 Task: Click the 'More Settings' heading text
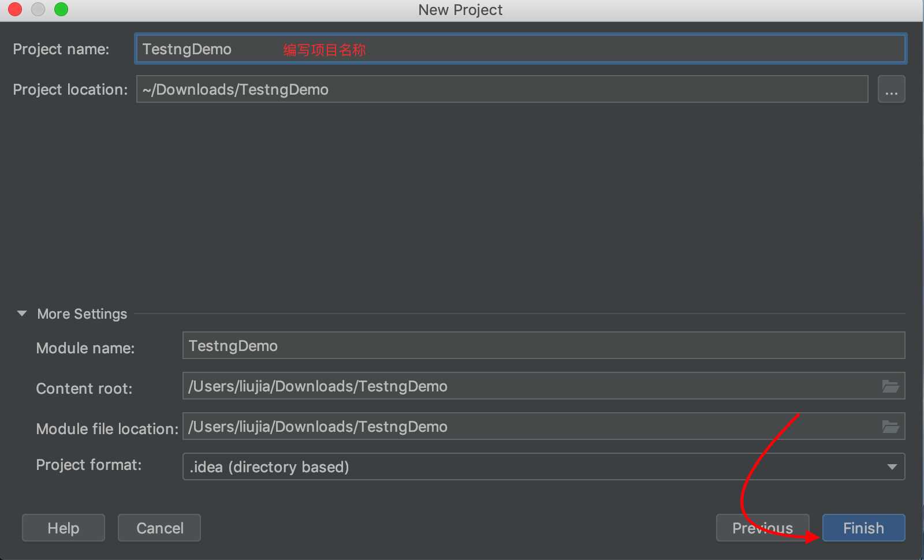(82, 313)
